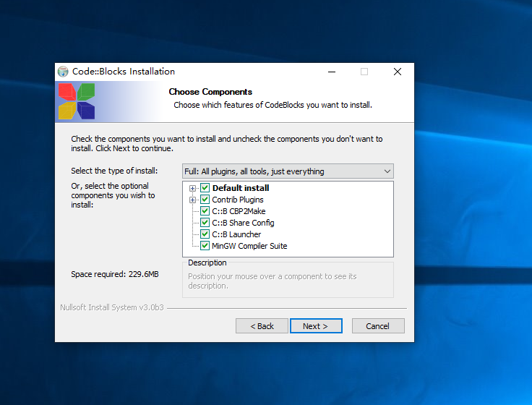This screenshot has width=532, height=405.
Task: Minimize the installer window
Action: (x=332, y=72)
